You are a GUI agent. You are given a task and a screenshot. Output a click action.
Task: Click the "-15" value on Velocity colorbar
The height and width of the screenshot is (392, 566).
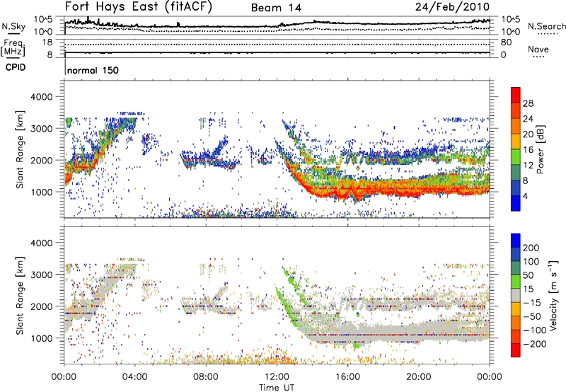532,303
